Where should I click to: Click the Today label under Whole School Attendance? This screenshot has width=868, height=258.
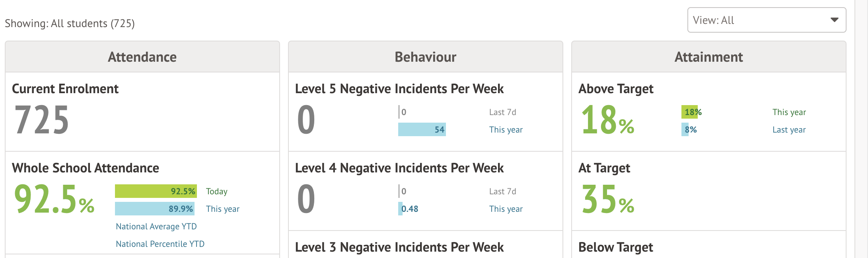(217, 192)
